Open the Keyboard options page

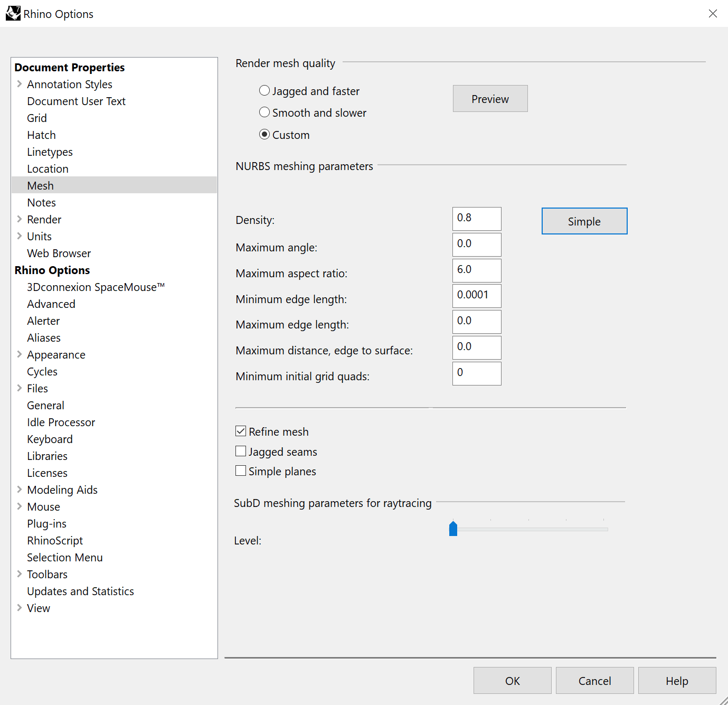point(50,439)
